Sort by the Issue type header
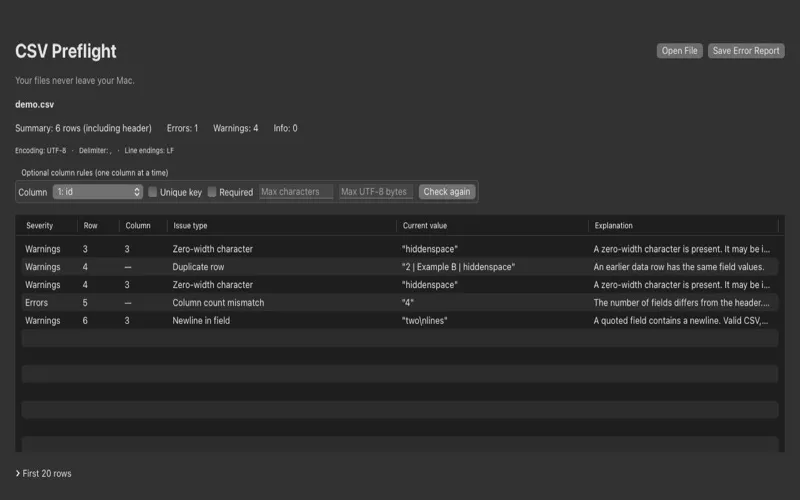Viewport: 800px width, 500px height. (x=190, y=226)
